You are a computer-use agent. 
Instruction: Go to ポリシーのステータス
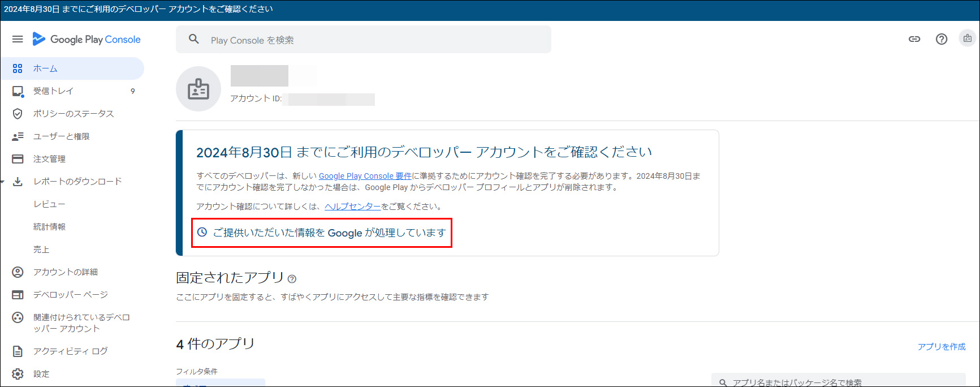(74, 114)
